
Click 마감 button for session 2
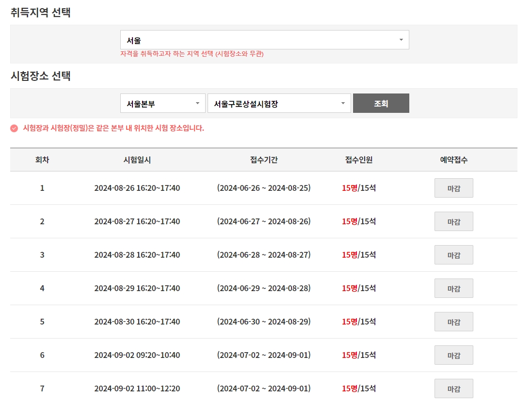pyautogui.click(x=453, y=222)
